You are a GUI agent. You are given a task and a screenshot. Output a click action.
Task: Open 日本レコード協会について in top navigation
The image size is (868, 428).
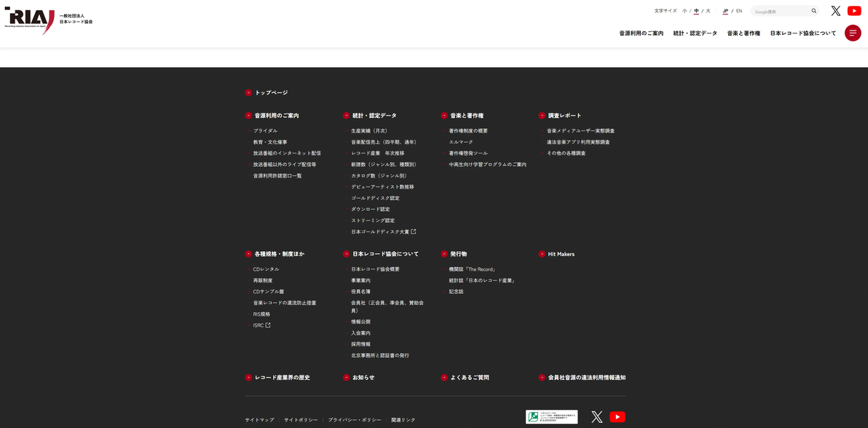803,33
